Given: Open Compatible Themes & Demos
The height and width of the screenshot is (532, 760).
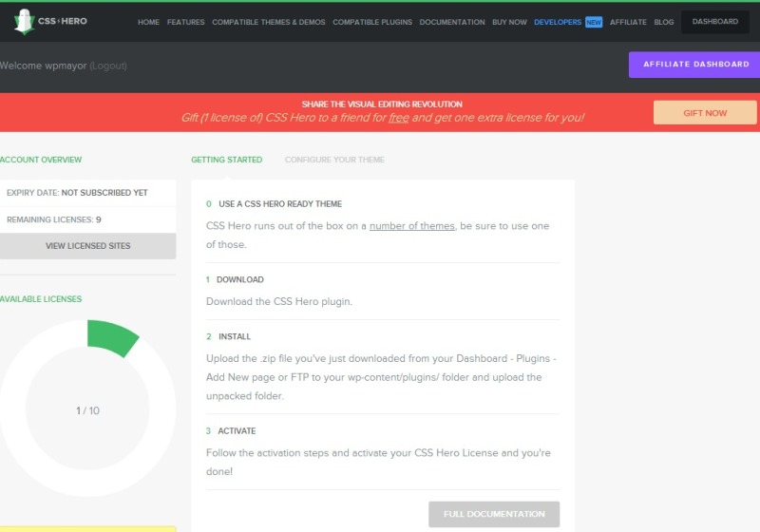Looking at the screenshot, I should tap(269, 22).
